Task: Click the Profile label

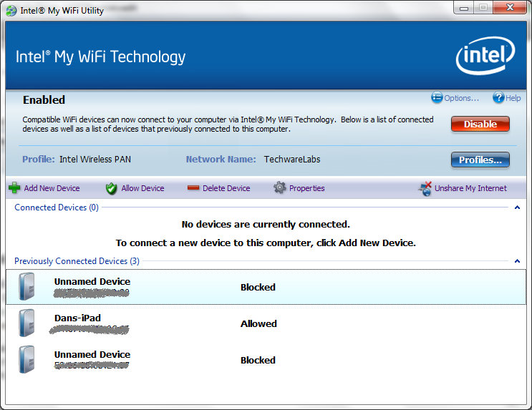Action: coord(39,160)
